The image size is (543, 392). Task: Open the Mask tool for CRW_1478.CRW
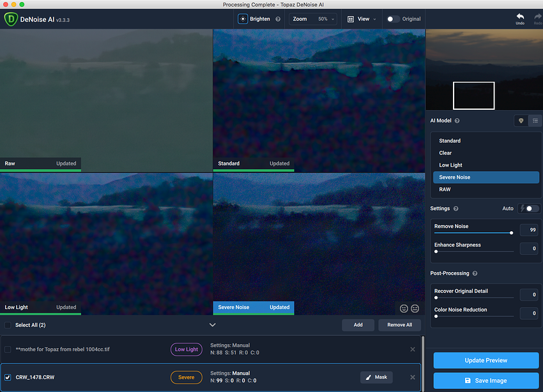pos(376,377)
